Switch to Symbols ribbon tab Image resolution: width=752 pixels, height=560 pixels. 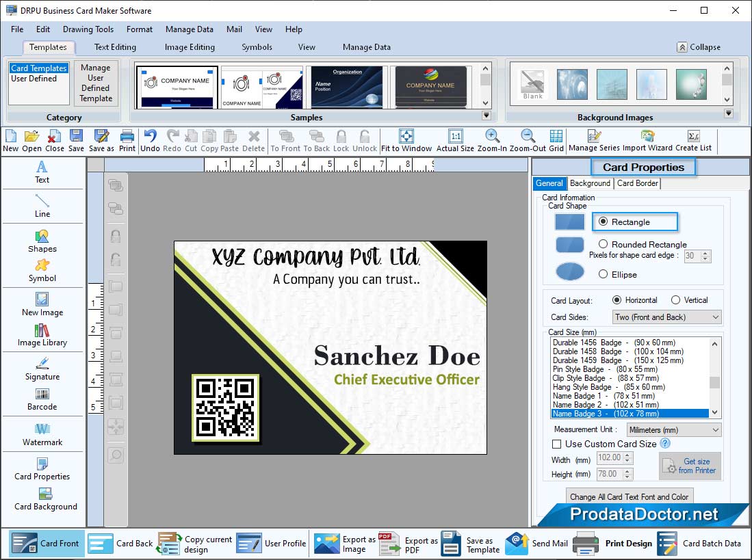pos(257,47)
